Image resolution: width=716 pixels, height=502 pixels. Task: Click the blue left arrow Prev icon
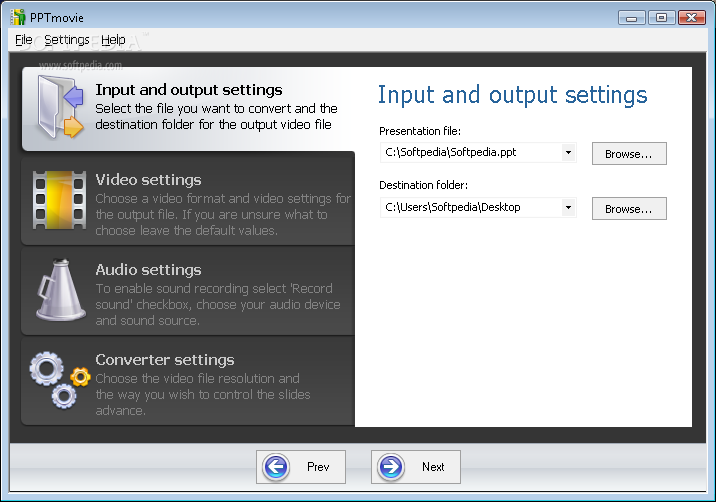(276, 467)
